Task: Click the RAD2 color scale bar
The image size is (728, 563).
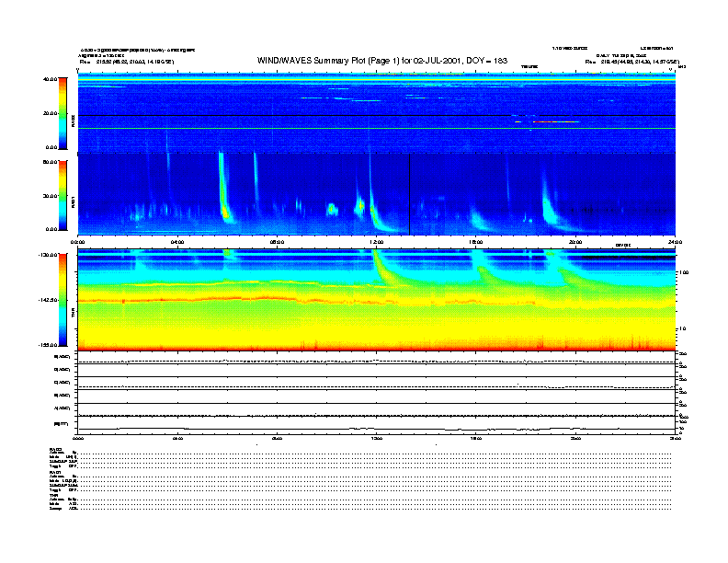Action: [63, 113]
